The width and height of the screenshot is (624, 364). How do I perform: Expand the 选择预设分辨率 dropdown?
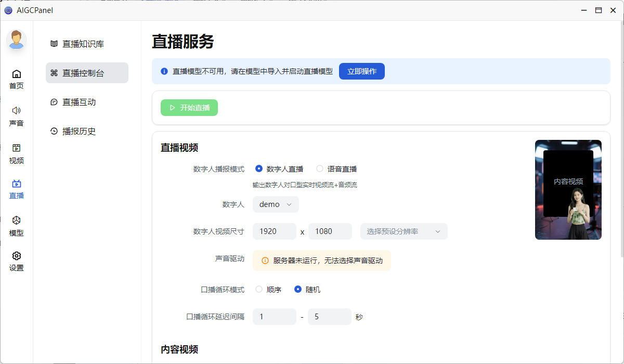click(x=404, y=231)
